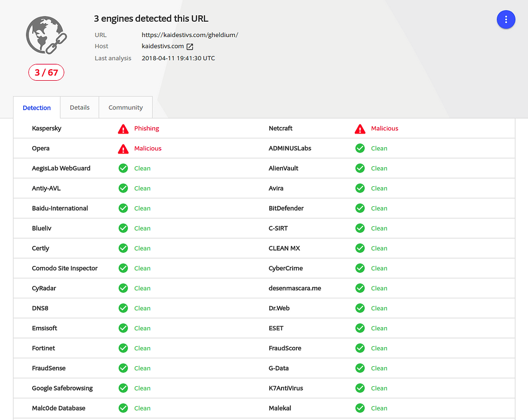The image size is (528, 420).
Task: Click green check icon for Malekal
Action: (360, 408)
